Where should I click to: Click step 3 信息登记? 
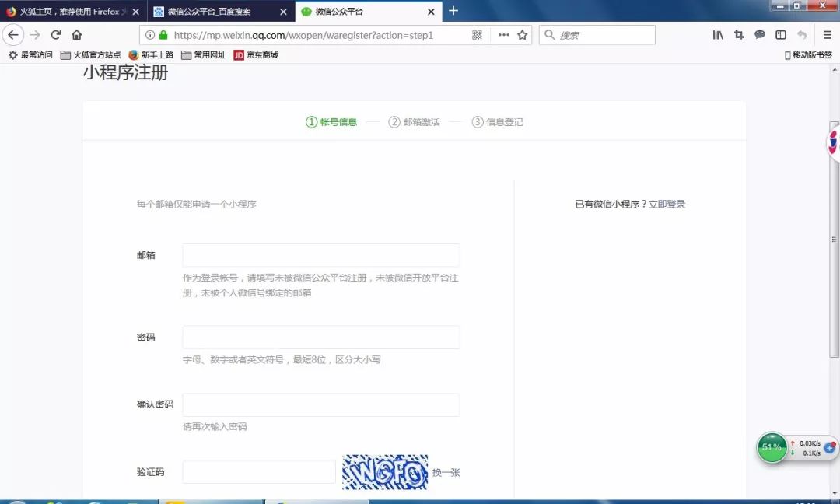(497, 122)
